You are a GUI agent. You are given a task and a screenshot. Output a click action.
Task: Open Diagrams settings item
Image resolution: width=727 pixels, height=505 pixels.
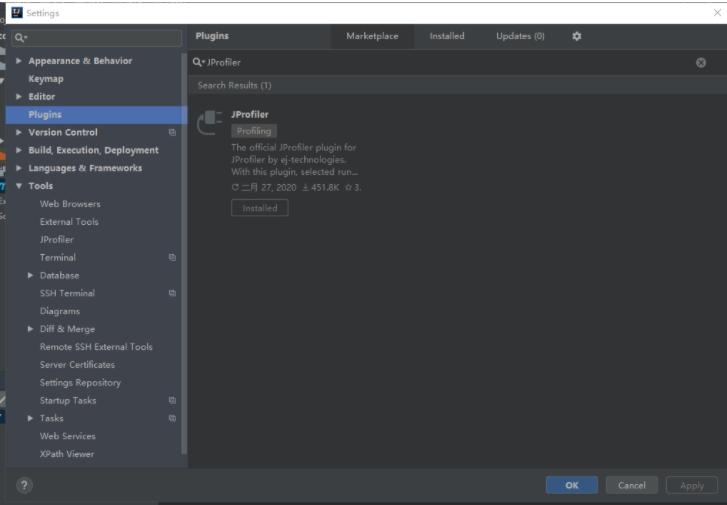pyautogui.click(x=60, y=311)
